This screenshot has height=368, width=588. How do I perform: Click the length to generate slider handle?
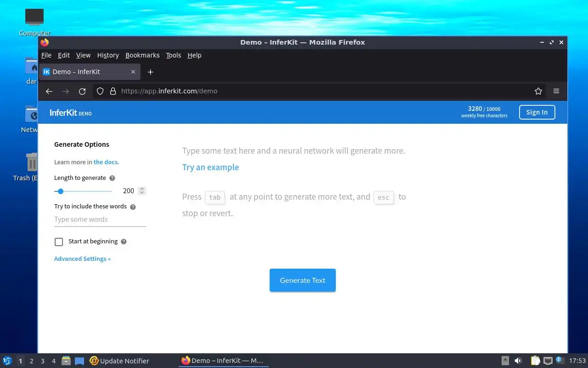point(60,191)
